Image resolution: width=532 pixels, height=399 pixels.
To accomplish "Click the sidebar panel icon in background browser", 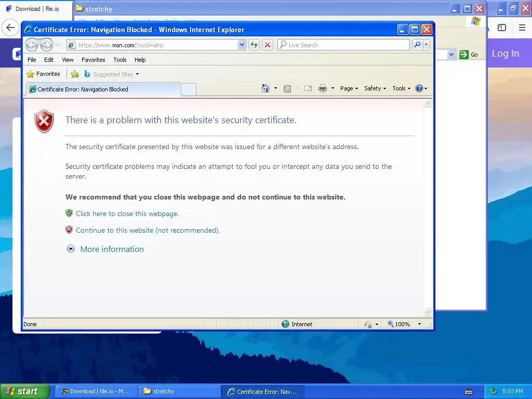I will point(502,28).
